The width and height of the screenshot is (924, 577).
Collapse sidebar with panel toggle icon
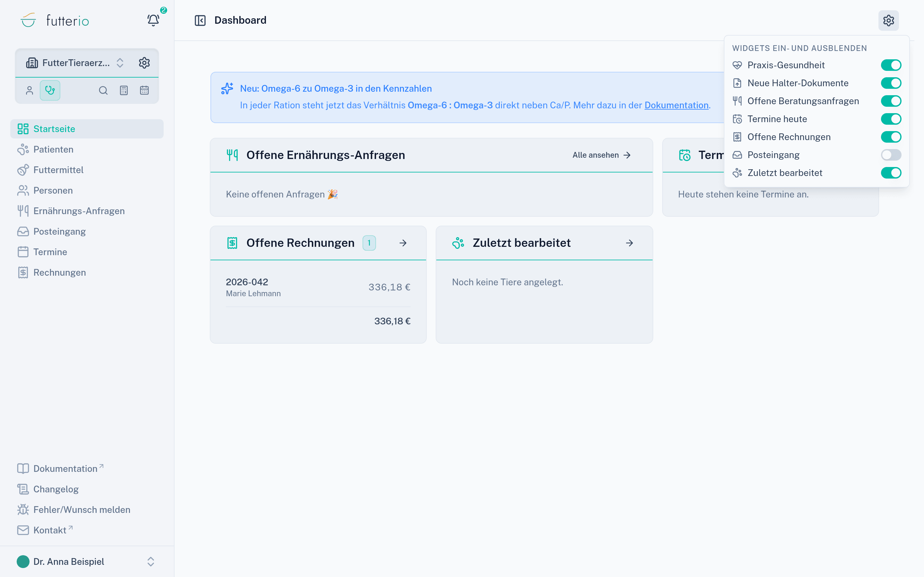point(200,20)
